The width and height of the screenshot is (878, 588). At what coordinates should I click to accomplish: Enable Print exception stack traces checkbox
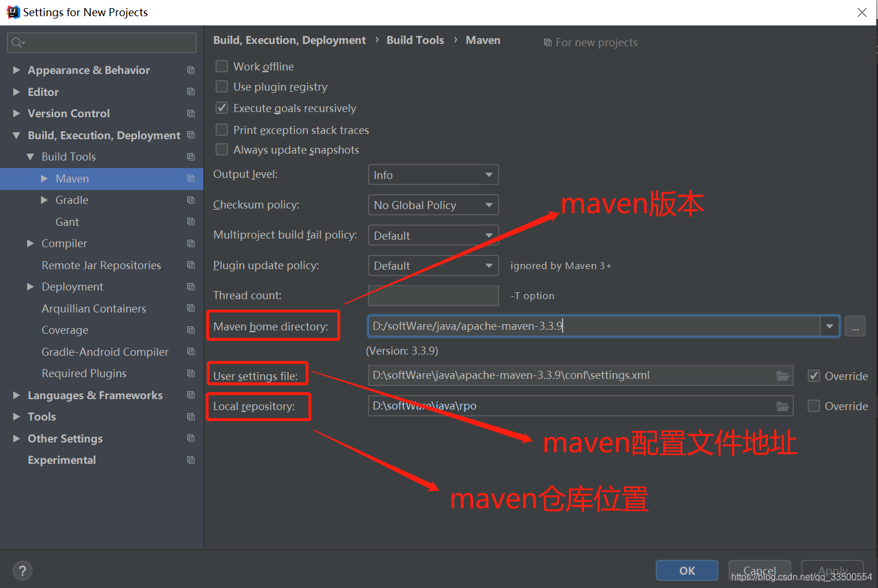coord(222,129)
